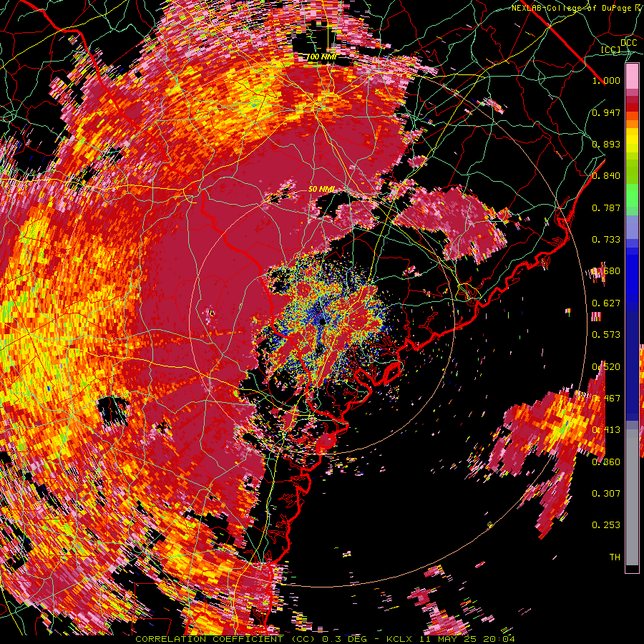
Task: Click the 0.573 scale value
Action: tap(606, 335)
